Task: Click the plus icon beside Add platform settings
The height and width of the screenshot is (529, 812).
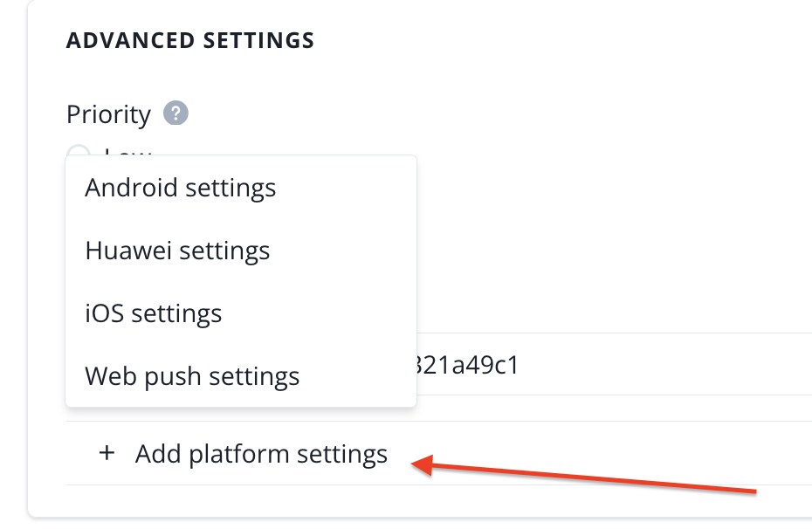Action: [x=107, y=454]
